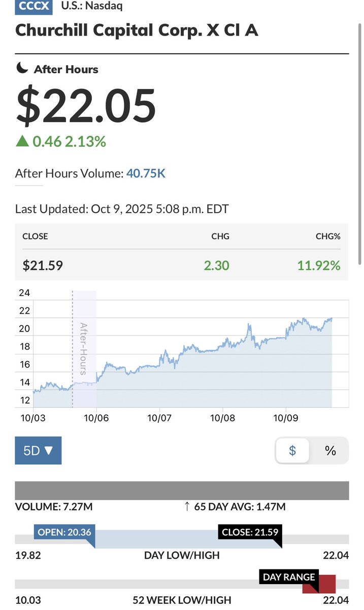The width and height of the screenshot is (364, 610).
Task: Click the 52 week low value 10.03
Action: click(x=28, y=600)
